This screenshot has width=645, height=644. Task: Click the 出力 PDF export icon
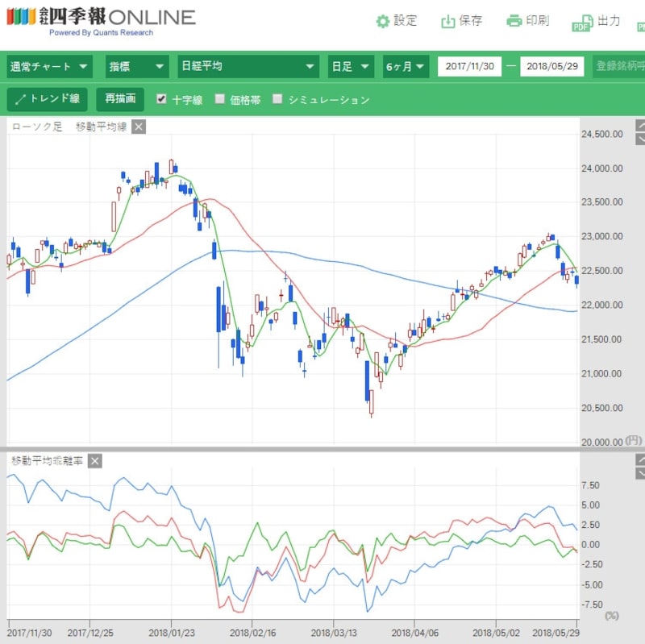point(580,24)
